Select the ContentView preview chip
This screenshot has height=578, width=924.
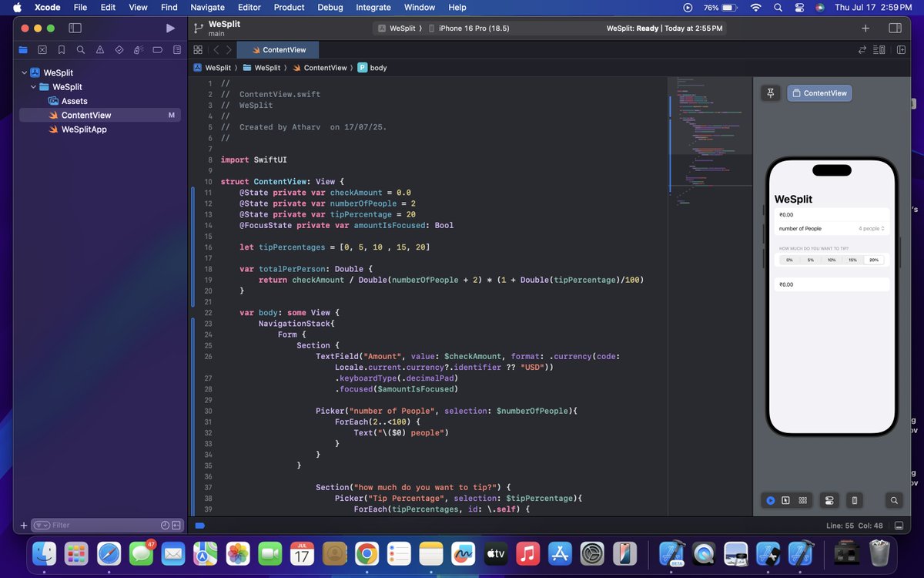click(819, 93)
